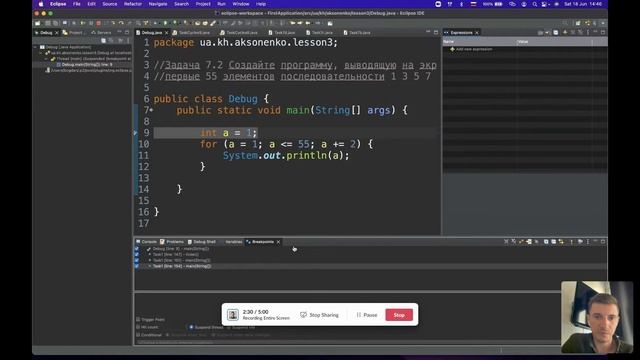The image size is (640, 360).
Task: Click the Pause recording button
Action: coord(367,315)
